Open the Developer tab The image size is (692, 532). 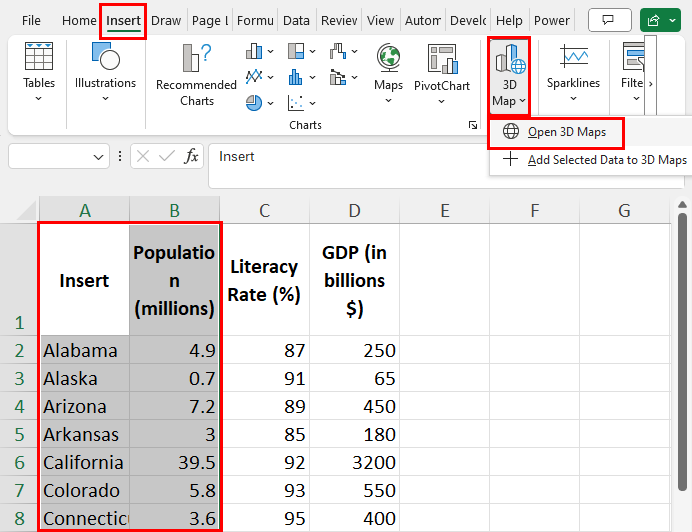click(468, 20)
